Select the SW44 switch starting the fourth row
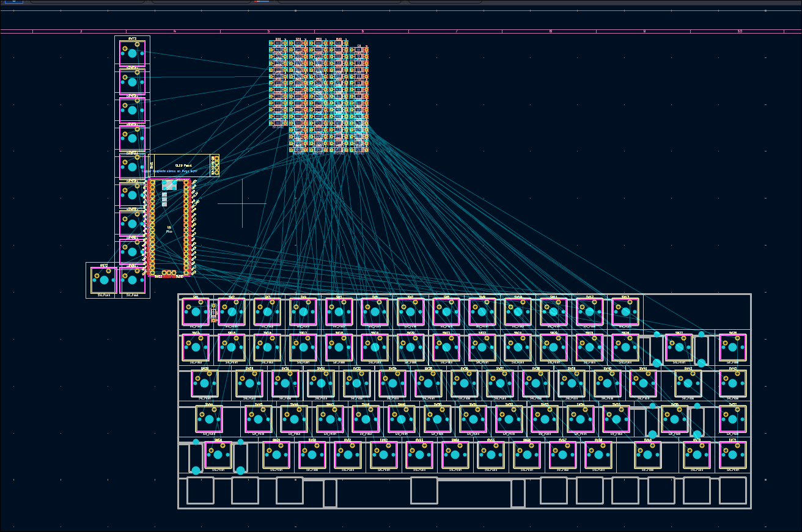This screenshot has height=532, width=802. pos(209,419)
